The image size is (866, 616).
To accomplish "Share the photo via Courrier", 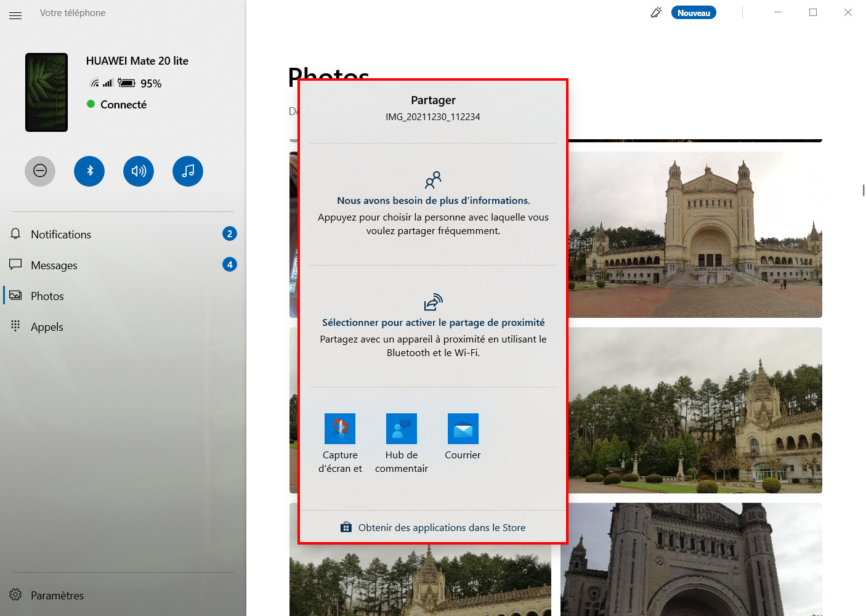I will click(463, 437).
